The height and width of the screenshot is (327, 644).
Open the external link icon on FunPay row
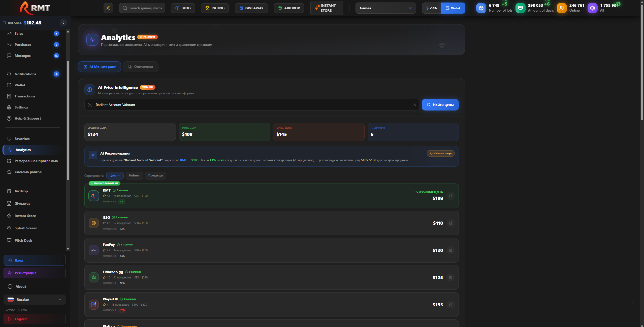451,250
